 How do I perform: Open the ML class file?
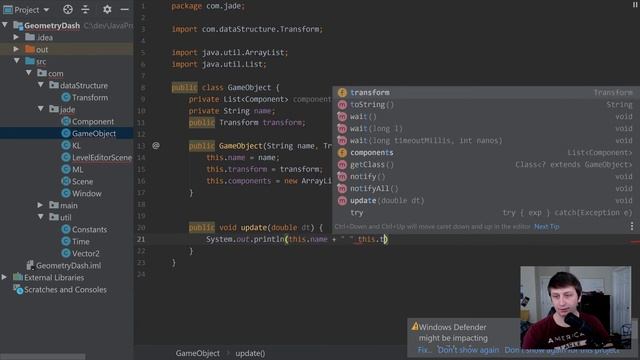[77, 169]
